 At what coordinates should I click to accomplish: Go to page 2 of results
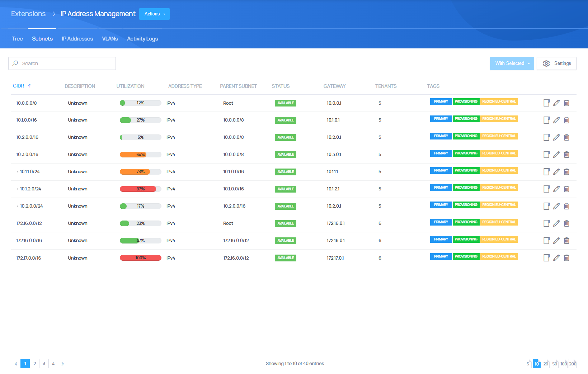(35, 364)
